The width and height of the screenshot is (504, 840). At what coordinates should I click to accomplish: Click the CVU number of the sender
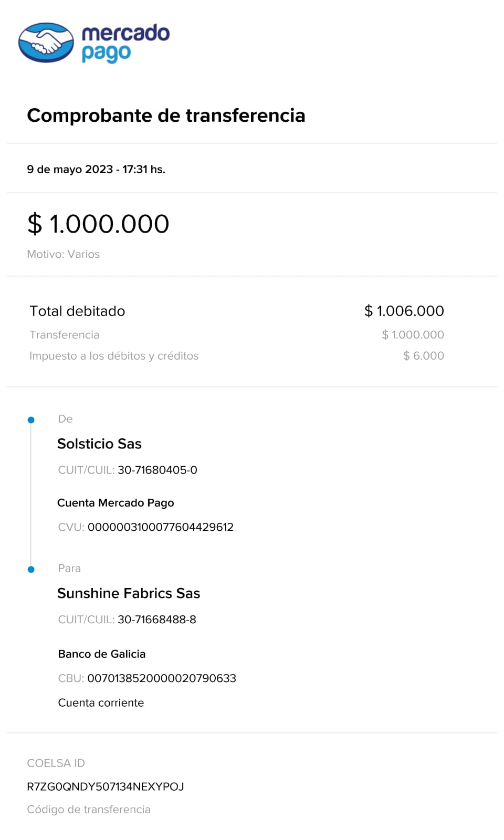click(x=161, y=527)
